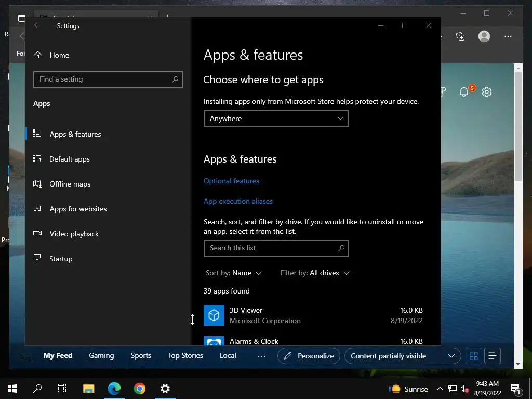Launch Google Chrome from taskbar

[x=139, y=389]
